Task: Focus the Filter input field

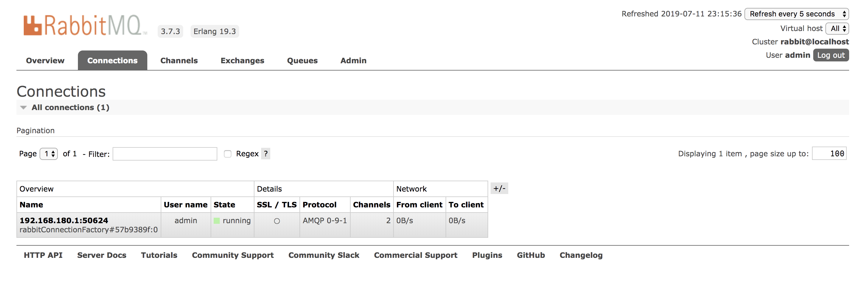Action: pyautogui.click(x=165, y=154)
